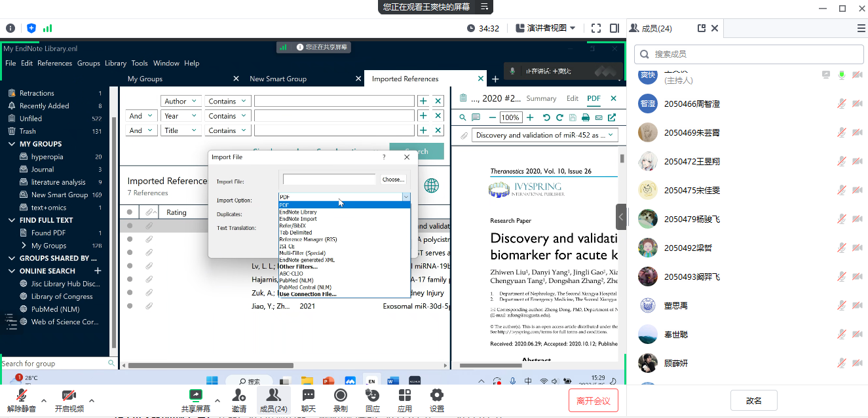
Task: Unmute microphone (解除静音)
Action: [x=22, y=400]
